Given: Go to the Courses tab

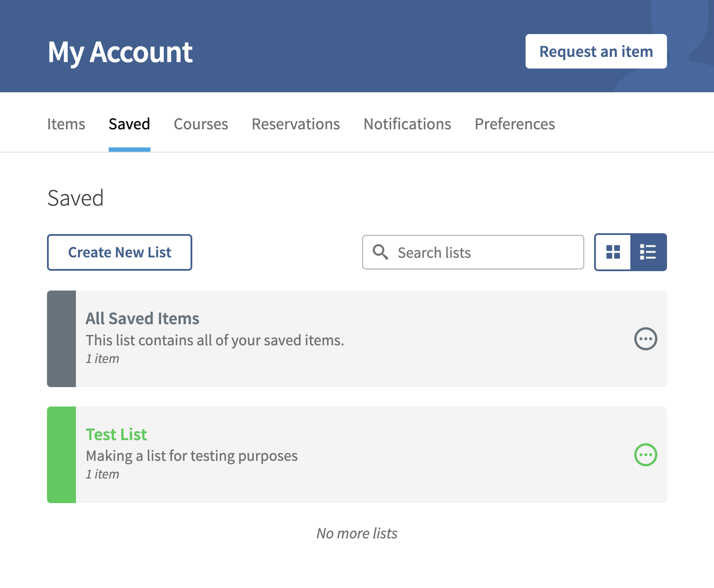Looking at the screenshot, I should [x=201, y=124].
